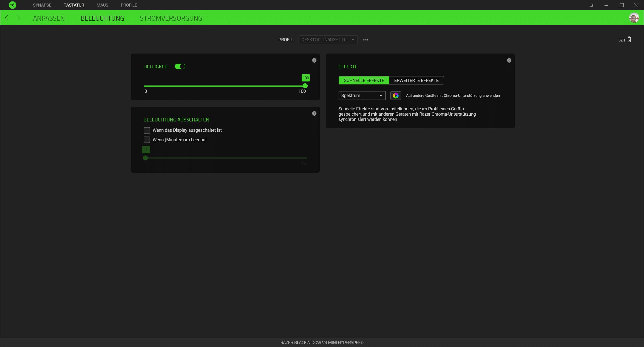
Task: Open the Maus top menu tab
Action: tap(102, 5)
